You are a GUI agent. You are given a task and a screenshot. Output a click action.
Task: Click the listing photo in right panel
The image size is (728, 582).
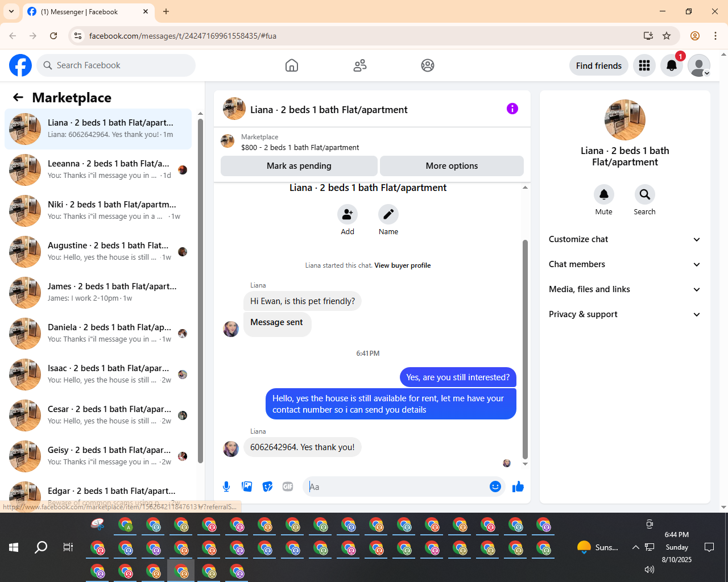tap(625, 120)
